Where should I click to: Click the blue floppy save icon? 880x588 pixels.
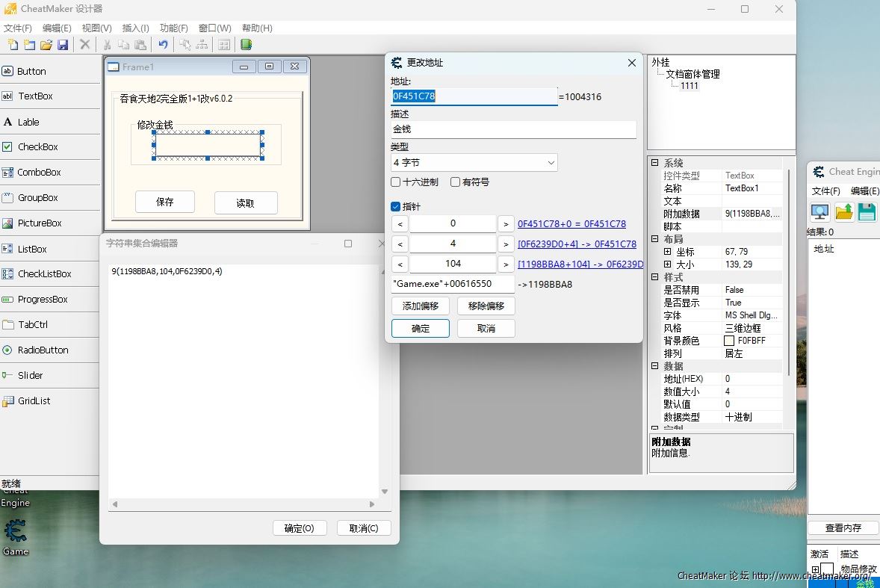coord(63,45)
